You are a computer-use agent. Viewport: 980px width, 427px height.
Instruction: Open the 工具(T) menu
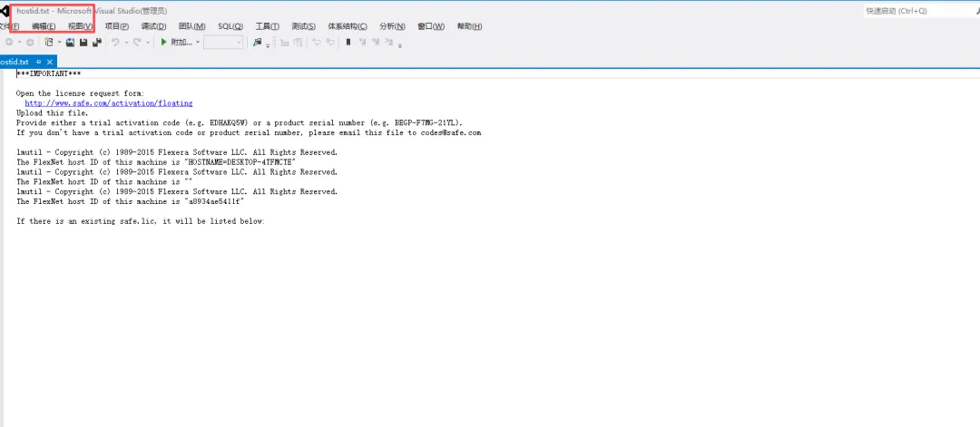(268, 26)
